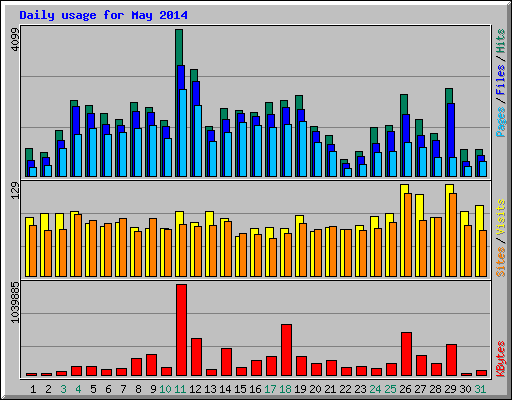Viewport: 512px width, 400px height.
Task: Click day label '29' on the axis
Action: [x=450, y=389]
